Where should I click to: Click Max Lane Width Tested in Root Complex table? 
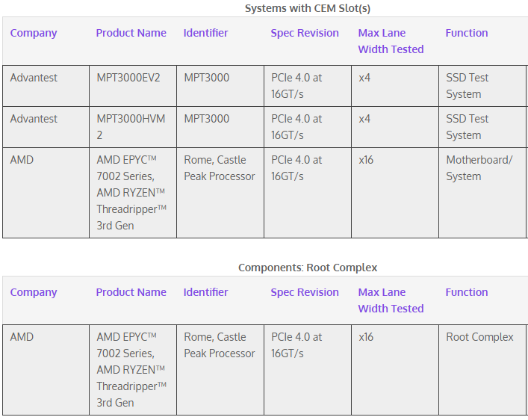point(391,300)
